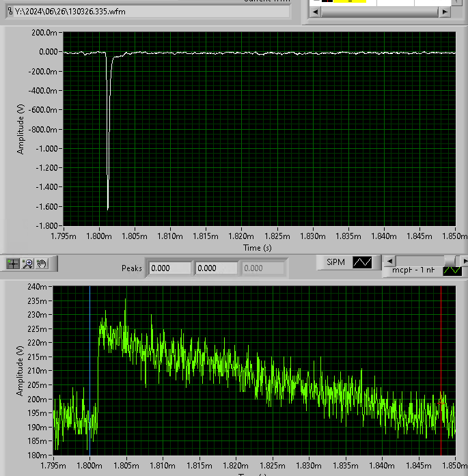The image size is (468, 476).
Task: Click the waveform file path field
Action: coord(150,12)
